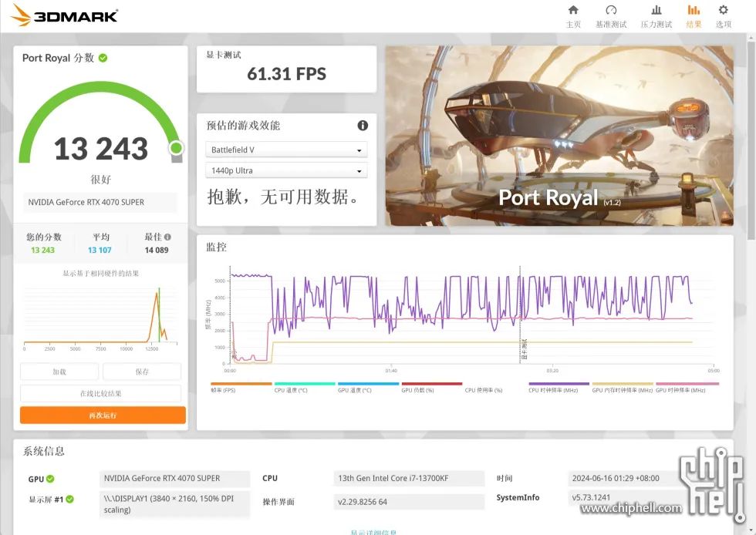Click the 3DMark logo
The image size is (756, 535).
64,15
